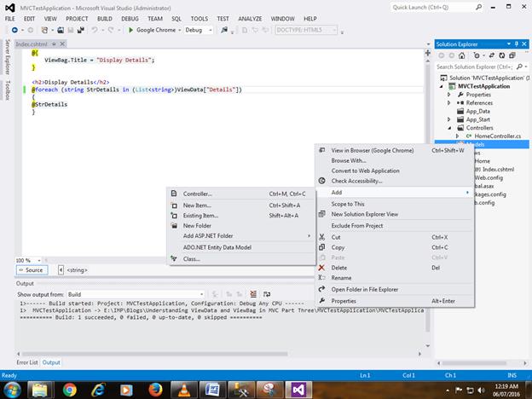Image resolution: width=532 pixels, height=399 pixels.
Task: Click the red Delete icon in the context menu
Action: [321, 267]
